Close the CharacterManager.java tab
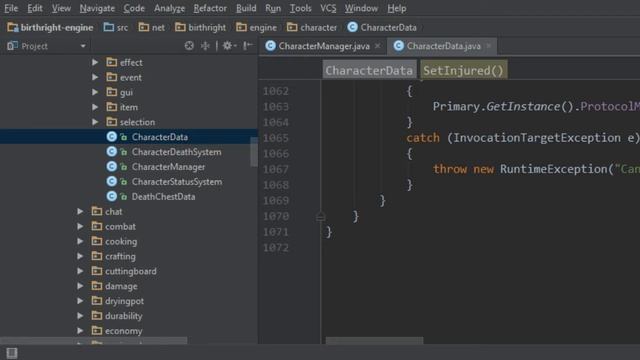640x360 pixels. 378,46
